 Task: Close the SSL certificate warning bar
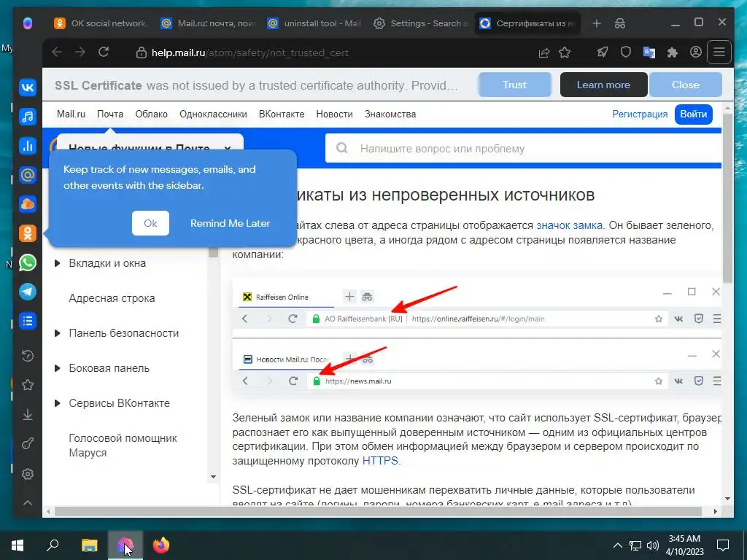(x=685, y=85)
